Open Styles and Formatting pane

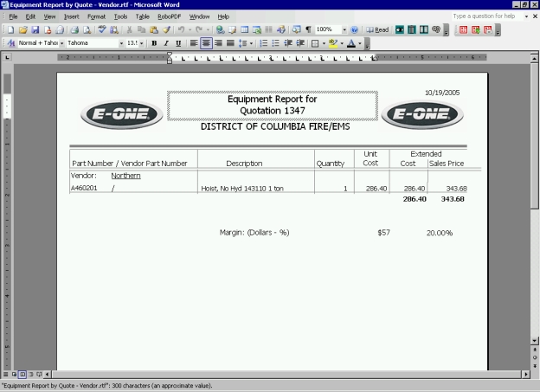[10, 43]
